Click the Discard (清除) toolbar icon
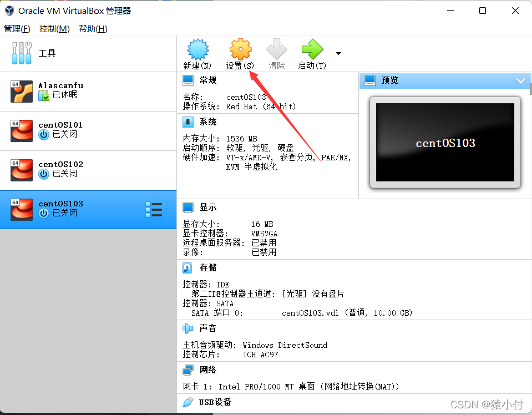This screenshot has width=532, height=415. (x=276, y=49)
